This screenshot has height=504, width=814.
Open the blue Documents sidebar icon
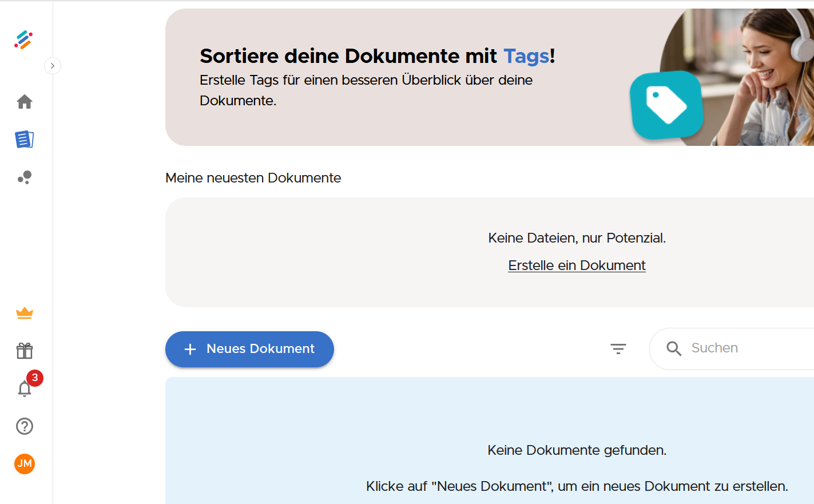pos(25,139)
